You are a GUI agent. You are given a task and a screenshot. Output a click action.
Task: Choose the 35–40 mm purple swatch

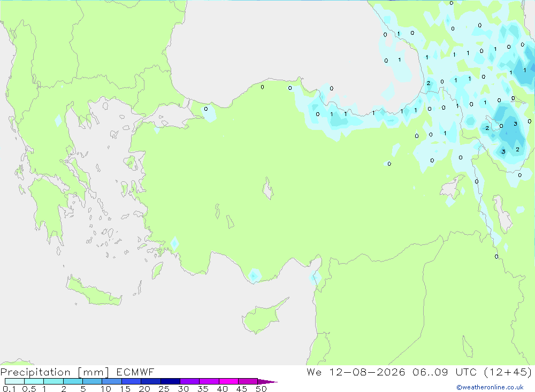[209, 381]
